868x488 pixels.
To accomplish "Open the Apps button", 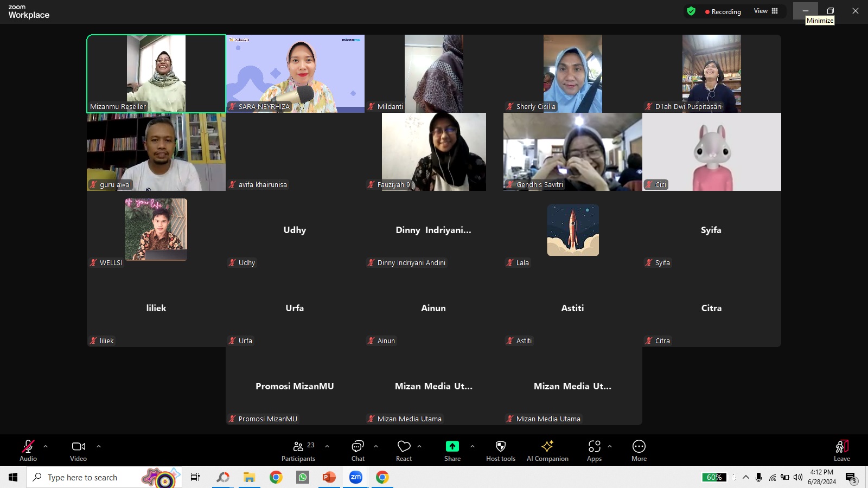I will pyautogui.click(x=594, y=451).
